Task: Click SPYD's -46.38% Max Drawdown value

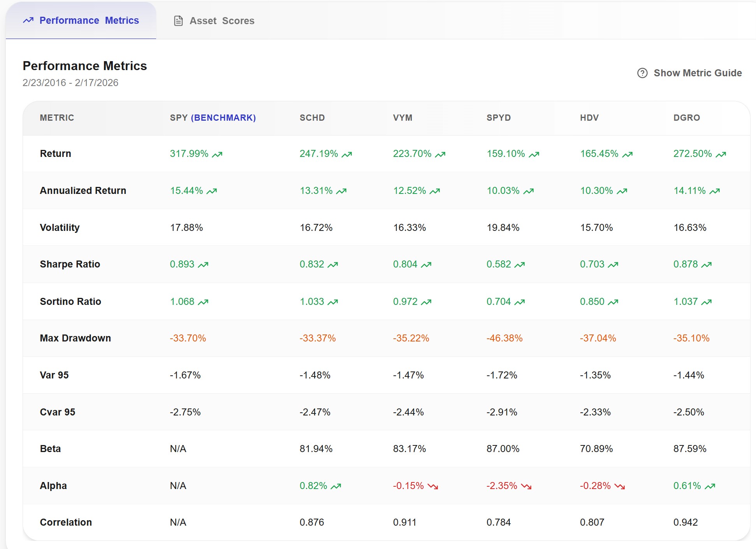Action: pyautogui.click(x=504, y=338)
